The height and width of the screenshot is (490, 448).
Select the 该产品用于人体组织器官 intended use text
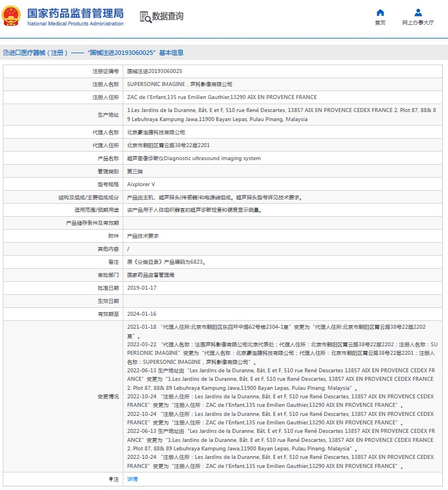click(x=195, y=210)
